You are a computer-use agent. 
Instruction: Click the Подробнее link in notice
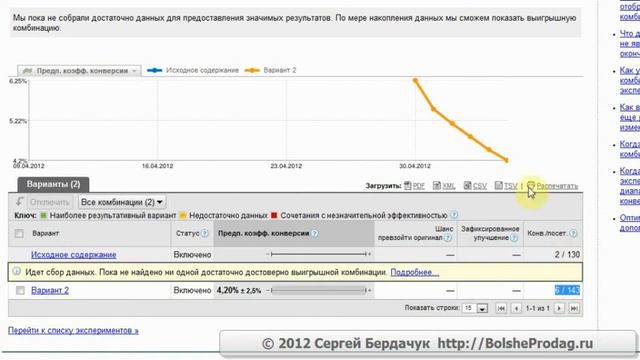(415, 272)
